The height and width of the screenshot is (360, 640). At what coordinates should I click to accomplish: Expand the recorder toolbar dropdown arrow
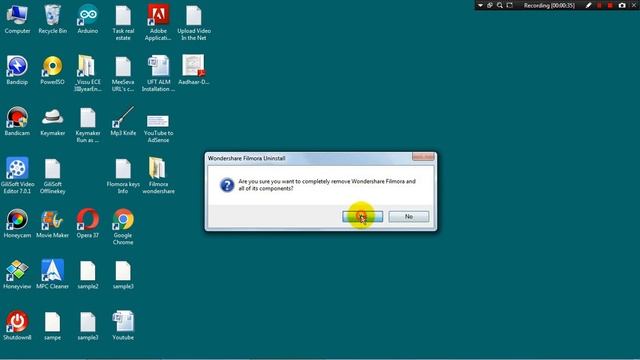(x=480, y=5)
